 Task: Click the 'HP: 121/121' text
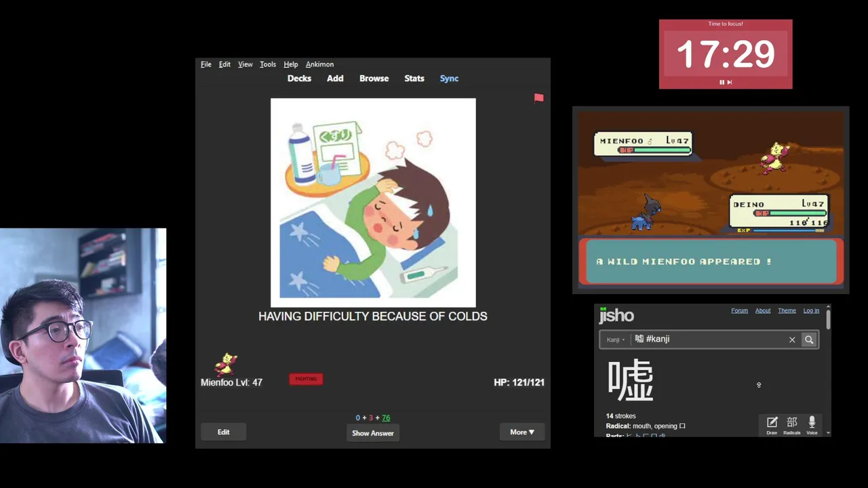(519, 382)
